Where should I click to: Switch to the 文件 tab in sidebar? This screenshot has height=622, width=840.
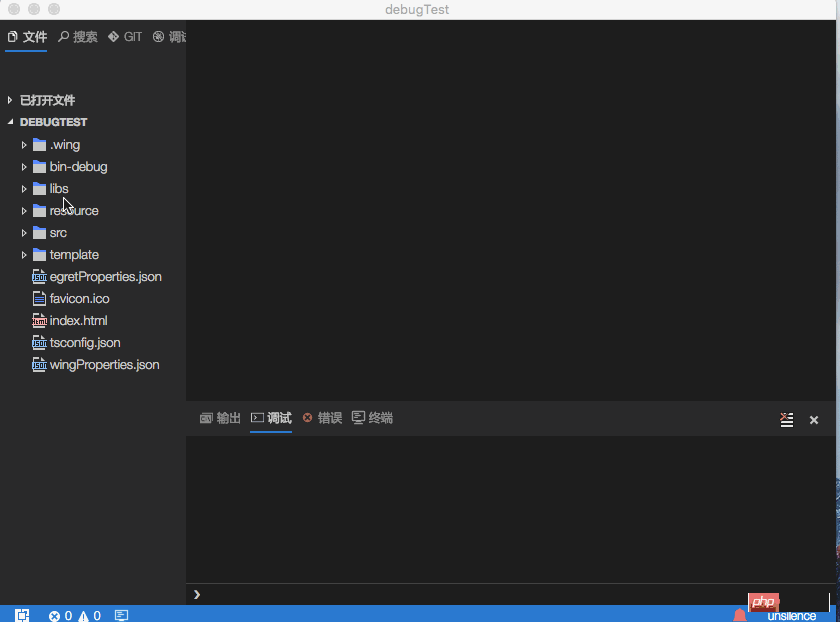27,37
